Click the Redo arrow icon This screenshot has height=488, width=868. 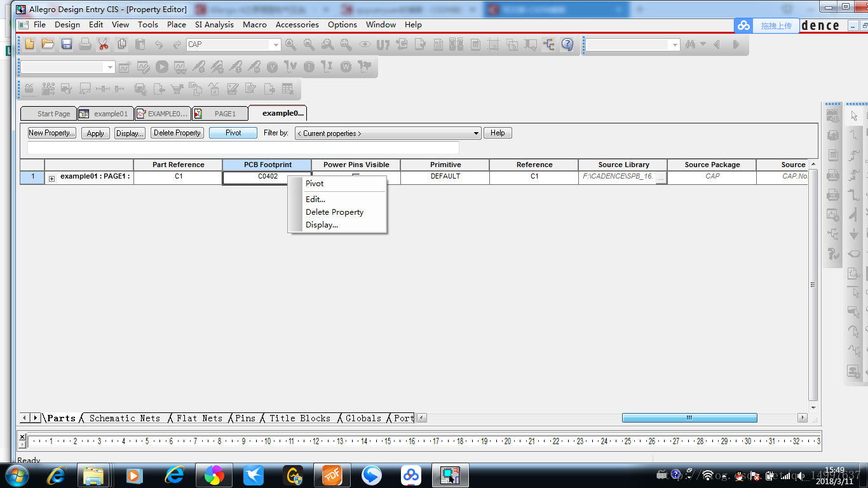177,44
